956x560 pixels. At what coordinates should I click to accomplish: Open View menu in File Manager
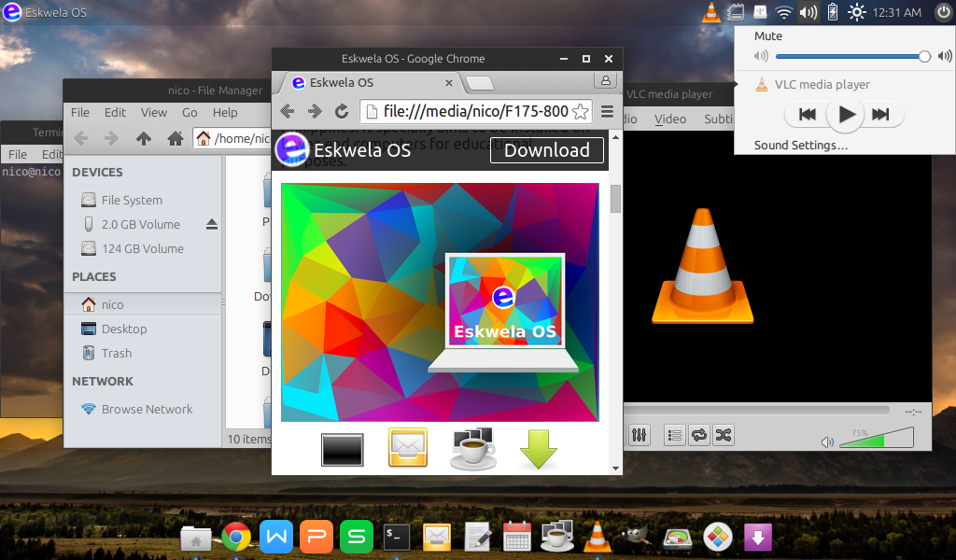pos(154,113)
